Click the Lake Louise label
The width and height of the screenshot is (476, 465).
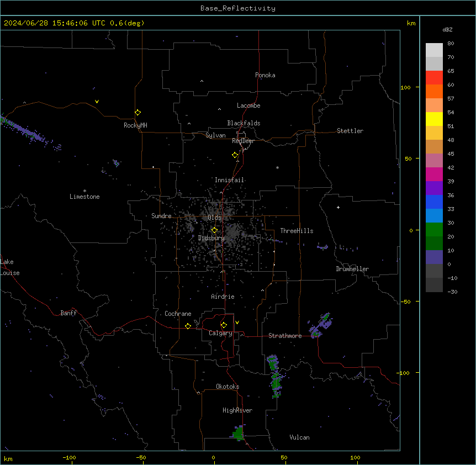(x=10, y=267)
